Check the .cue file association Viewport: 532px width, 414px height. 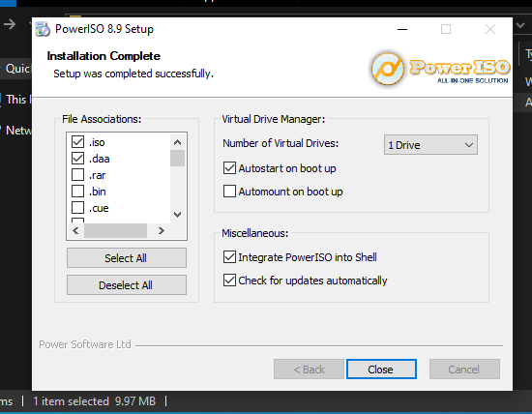(77, 207)
